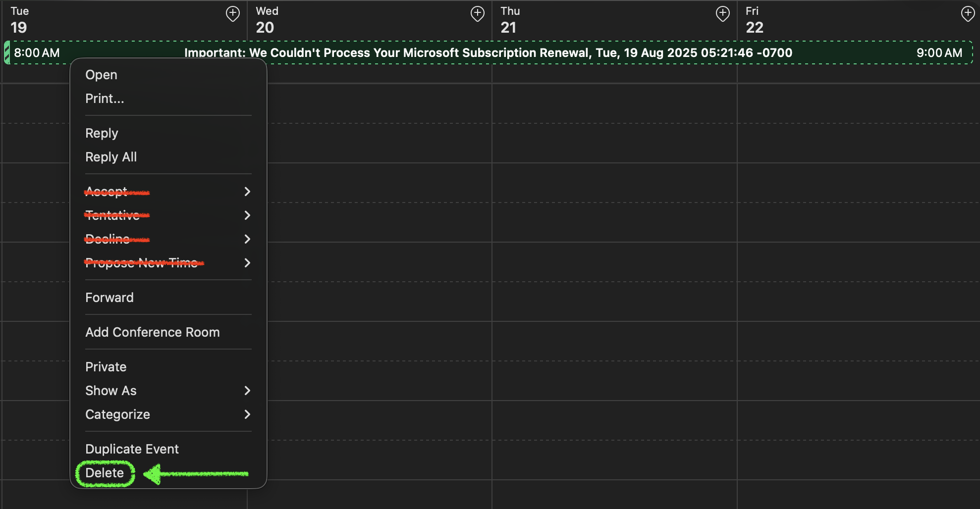The width and height of the screenshot is (980, 509).
Task: Click the 9:00 AM event end time
Action: 939,53
